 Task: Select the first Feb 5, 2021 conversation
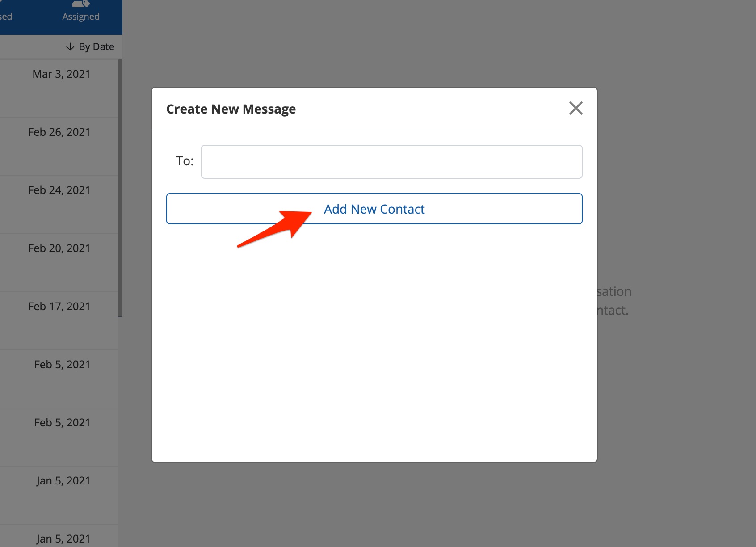pos(62,365)
